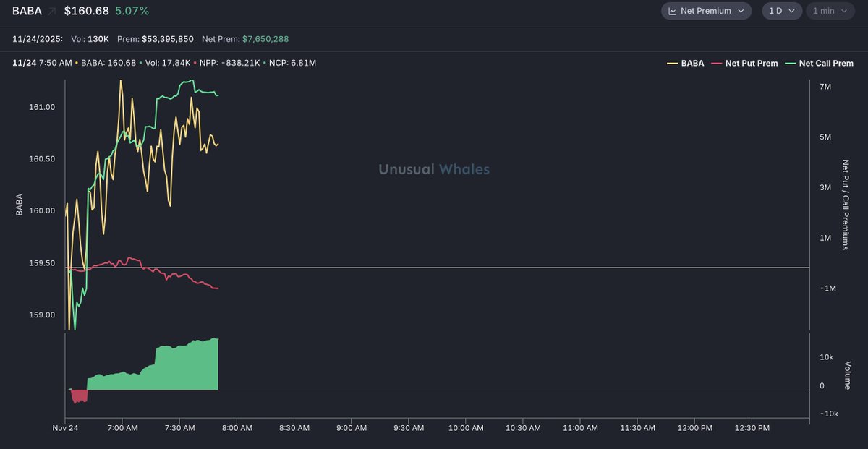The image size is (868, 449).
Task: Click the external link arrow beside BABA
Action: (52, 12)
